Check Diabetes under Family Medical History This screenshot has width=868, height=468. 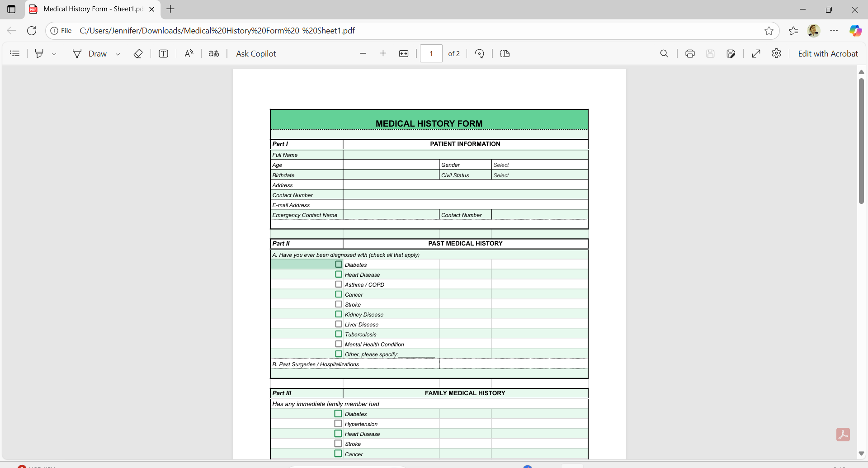point(338,414)
